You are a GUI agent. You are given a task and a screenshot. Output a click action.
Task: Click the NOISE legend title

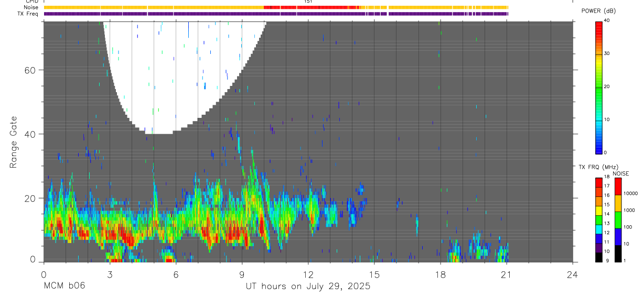tap(621, 173)
